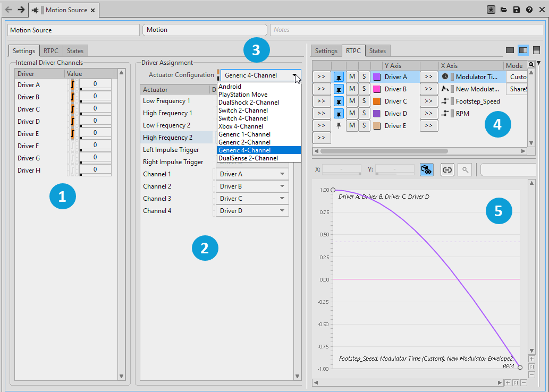Image resolution: width=549 pixels, height=392 pixels.
Task: Switch to the States tab on left panel
Action: pyautogui.click(x=75, y=51)
